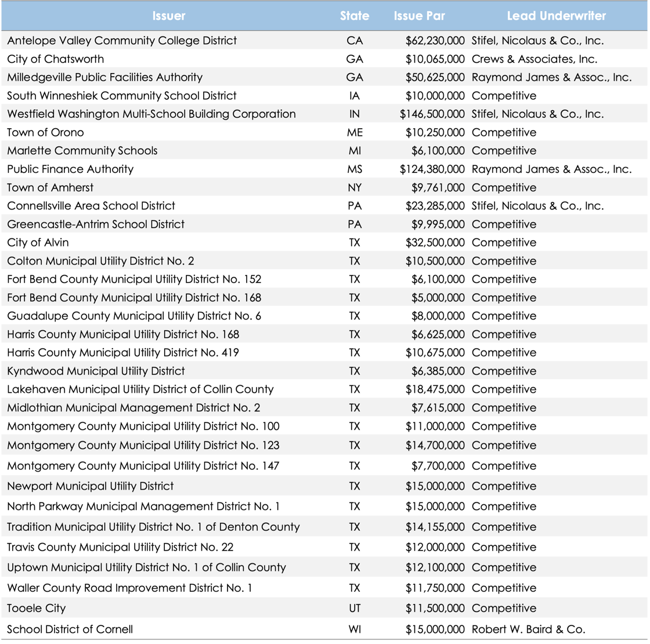Click Lakehaven Municipal Utility District of Collin County

click(x=140, y=389)
